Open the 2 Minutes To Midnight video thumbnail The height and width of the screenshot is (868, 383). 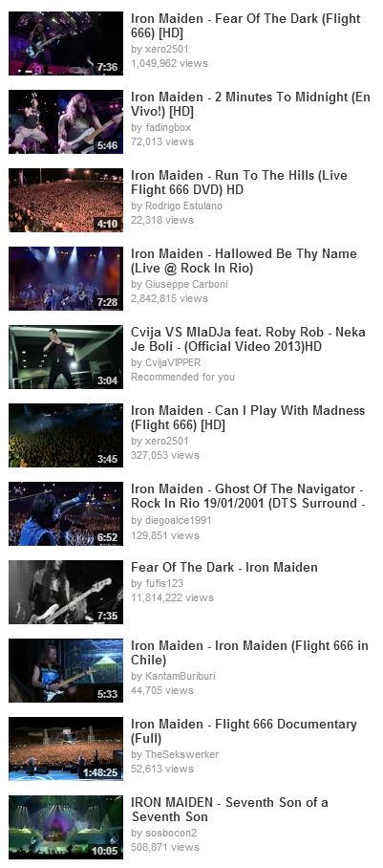coord(66,121)
